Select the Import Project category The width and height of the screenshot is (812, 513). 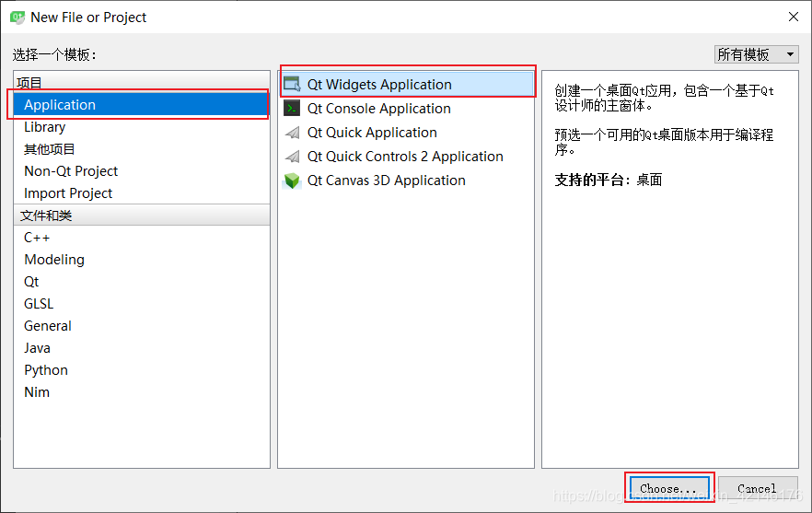[142, 193]
